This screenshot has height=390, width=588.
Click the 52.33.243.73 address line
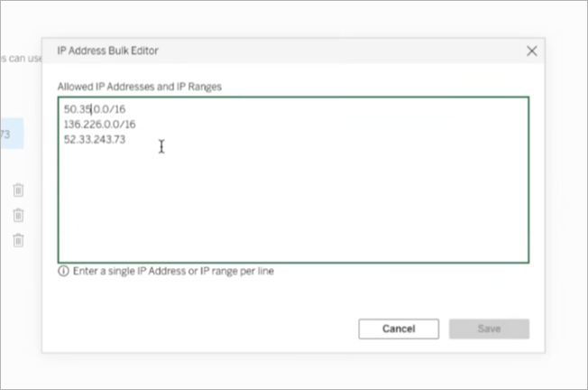(x=95, y=140)
